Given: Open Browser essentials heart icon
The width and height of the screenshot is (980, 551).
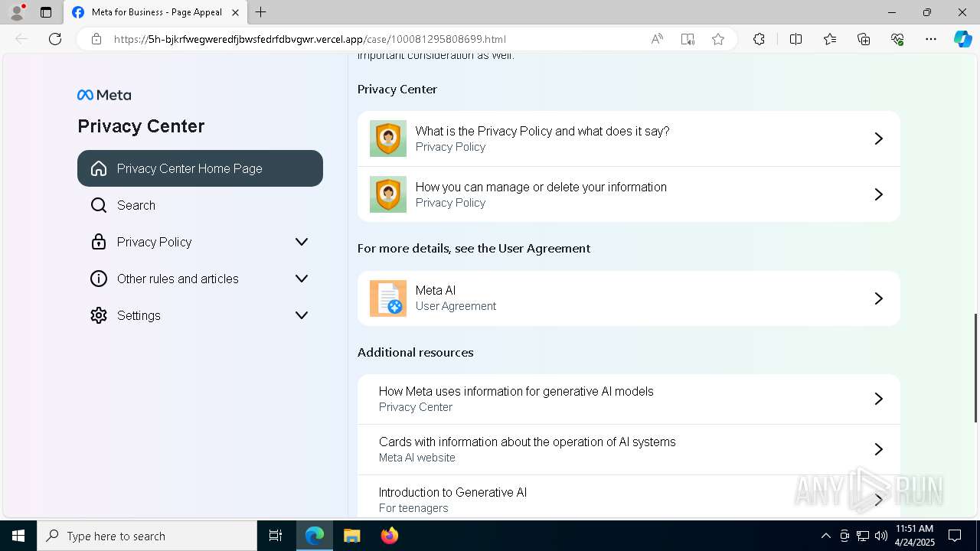Looking at the screenshot, I should pos(897,39).
